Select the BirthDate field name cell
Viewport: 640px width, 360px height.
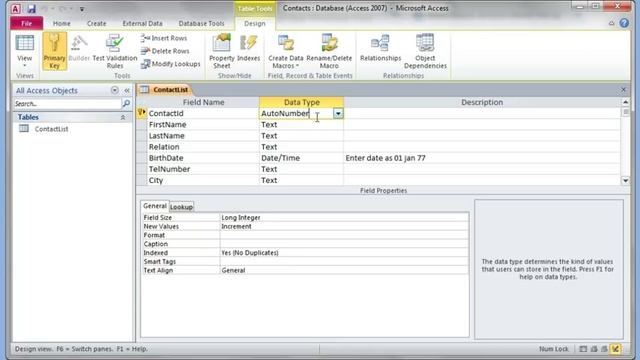click(x=203, y=158)
